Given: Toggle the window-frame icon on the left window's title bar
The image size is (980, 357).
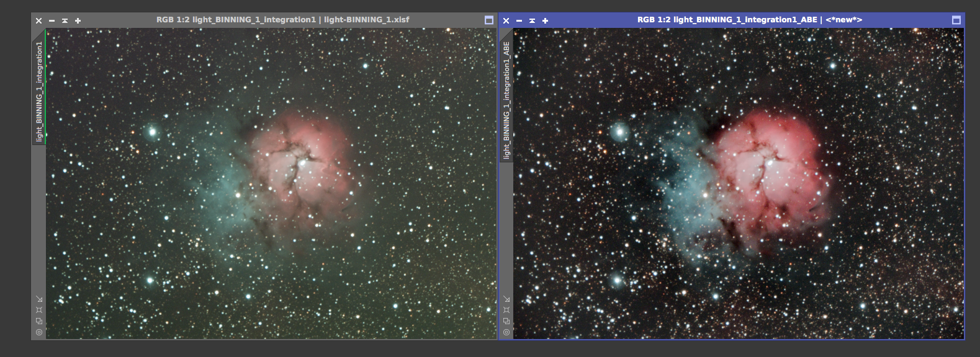Looking at the screenshot, I should (489, 20).
